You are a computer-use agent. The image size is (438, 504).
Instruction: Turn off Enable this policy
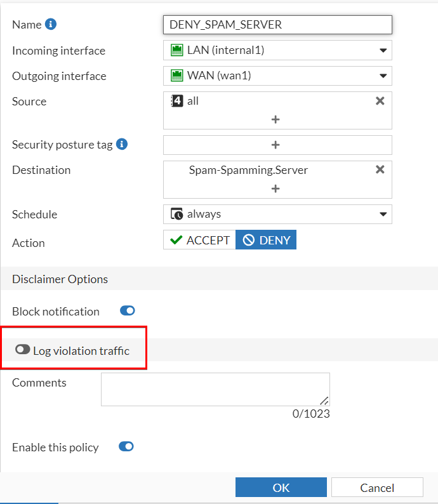click(126, 447)
